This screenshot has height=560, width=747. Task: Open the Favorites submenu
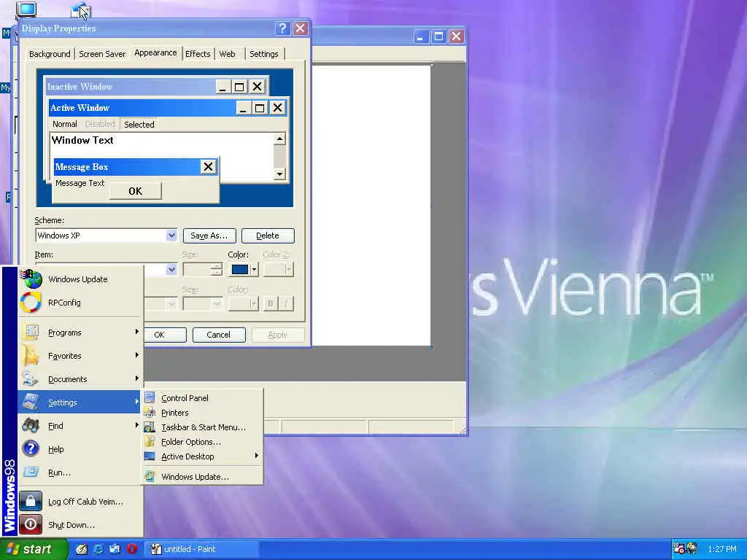coord(80,356)
